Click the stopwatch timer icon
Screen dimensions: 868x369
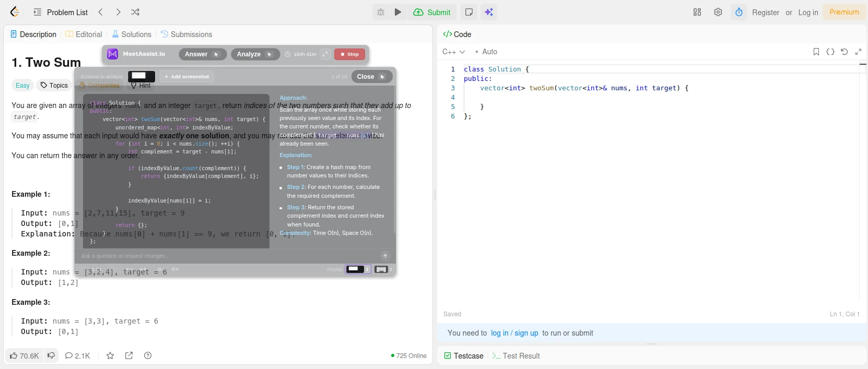tap(739, 12)
